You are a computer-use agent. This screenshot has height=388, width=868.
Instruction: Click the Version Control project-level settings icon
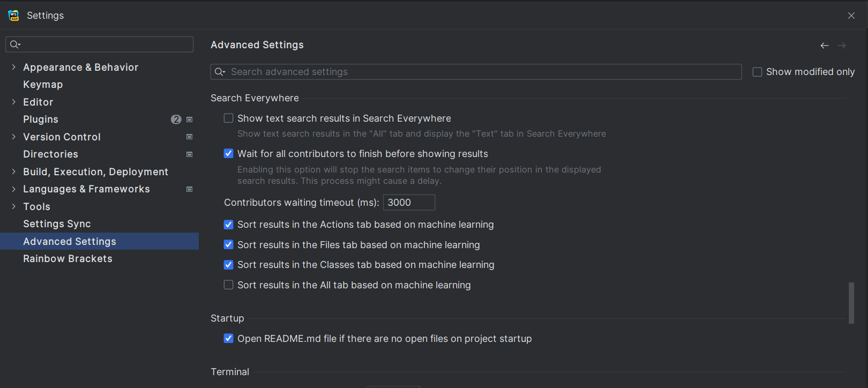tap(189, 137)
